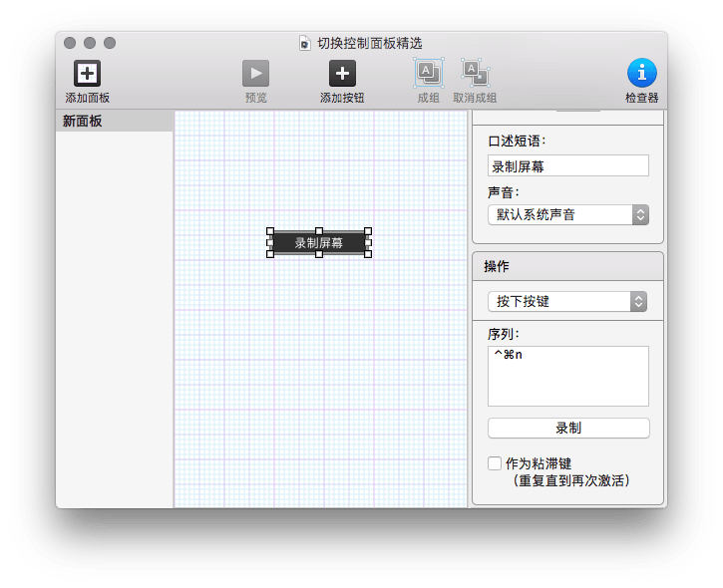Click the bottom-center resize handle of 录制屏幕
The height and width of the screenshot is (588, 723).
click(x=319, y=254)
